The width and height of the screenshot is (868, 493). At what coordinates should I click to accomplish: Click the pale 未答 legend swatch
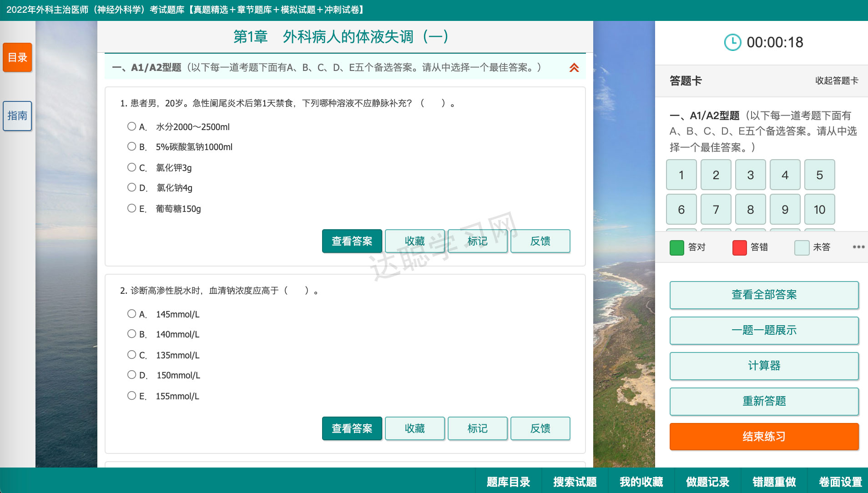802,248
